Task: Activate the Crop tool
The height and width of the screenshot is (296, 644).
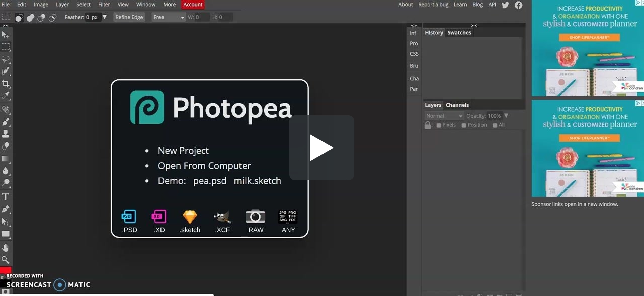Action: tap(6, 84)
